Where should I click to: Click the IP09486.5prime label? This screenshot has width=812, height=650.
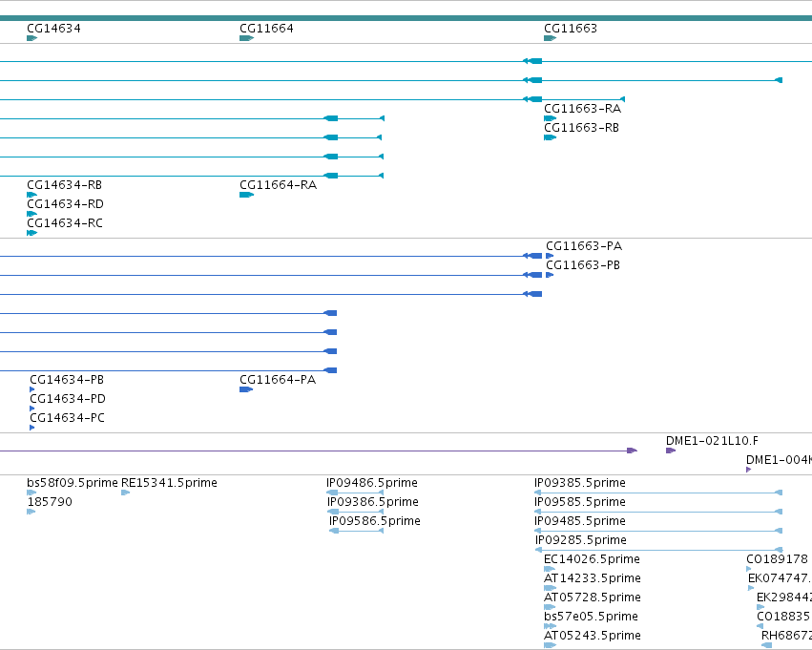tap(372, 483)
